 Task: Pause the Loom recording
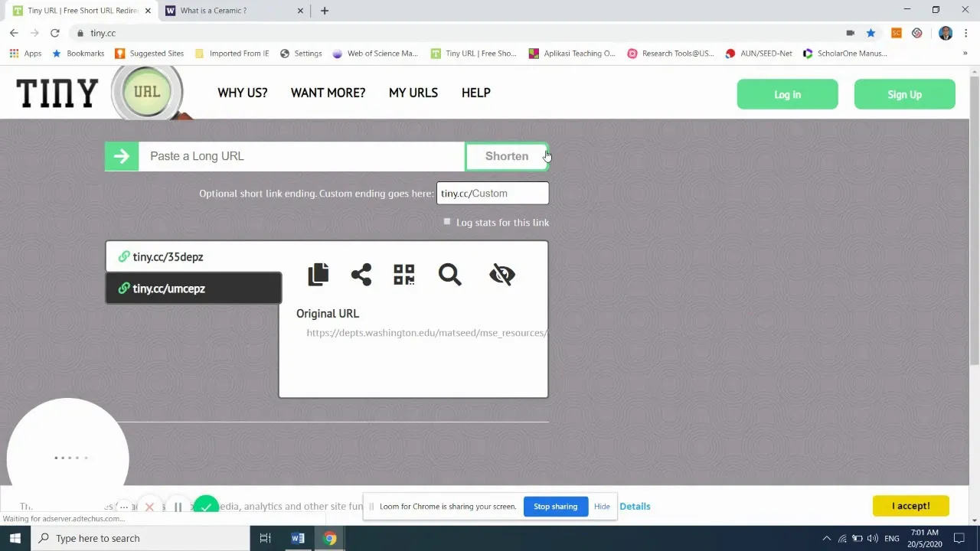tap(178, 507)
